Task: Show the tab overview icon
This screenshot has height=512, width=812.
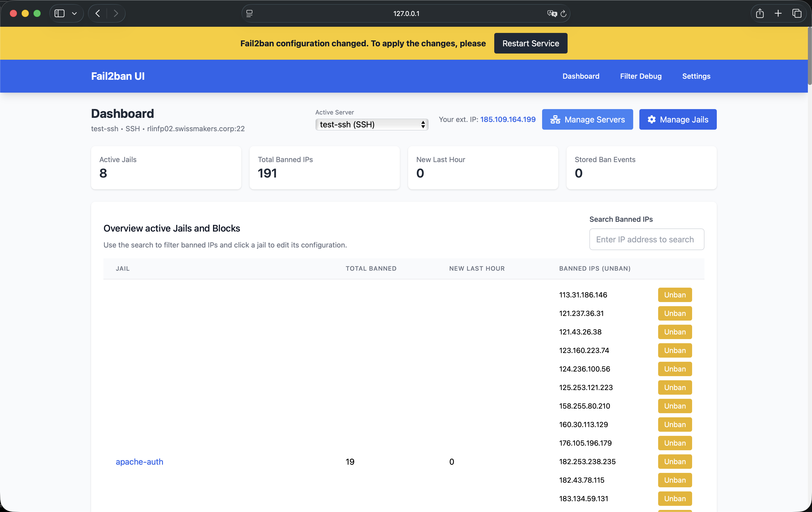Action: coord(797,13)
